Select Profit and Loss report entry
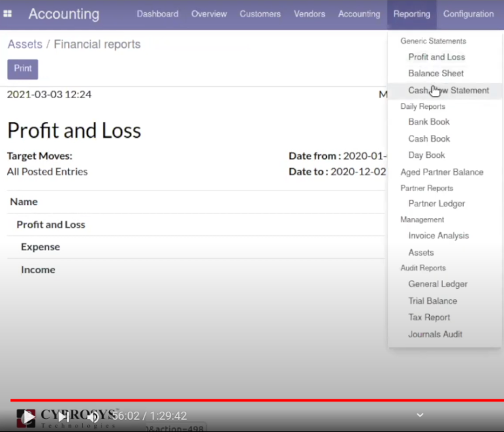Image resolution: width=504 pixels, height=432 pixels. [437, 57]
